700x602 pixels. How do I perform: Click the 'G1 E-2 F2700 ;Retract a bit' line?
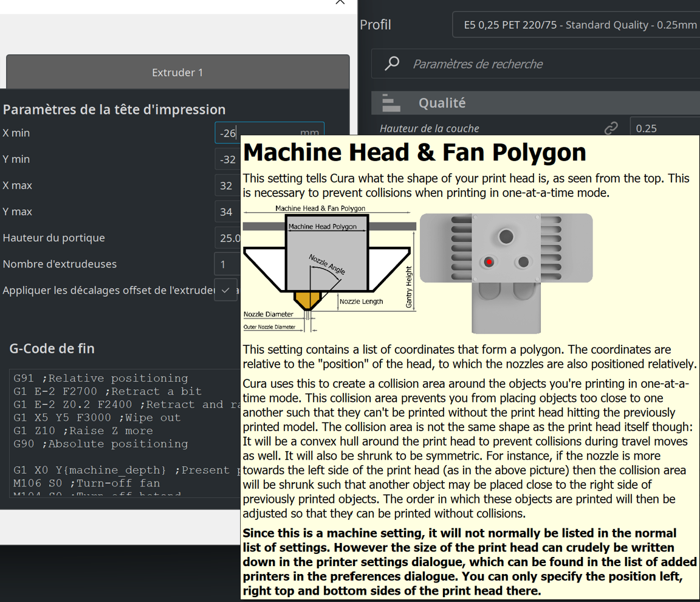[x=108, y=392]
